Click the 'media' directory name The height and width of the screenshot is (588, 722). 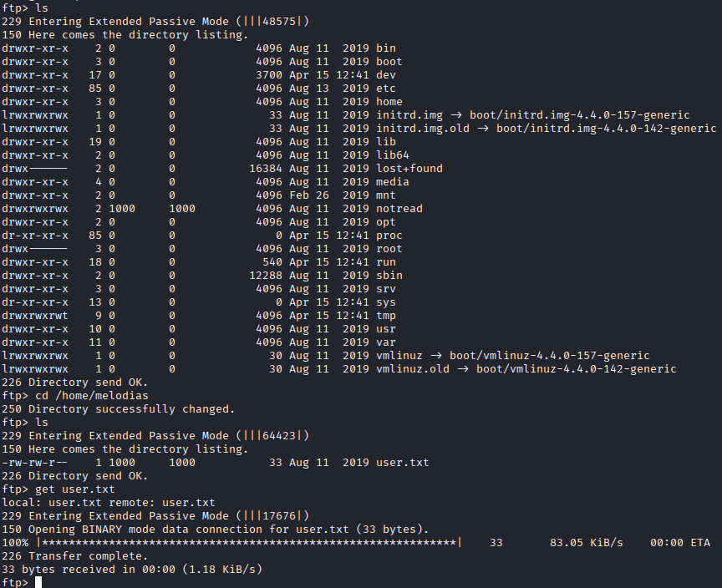point(393,182)
